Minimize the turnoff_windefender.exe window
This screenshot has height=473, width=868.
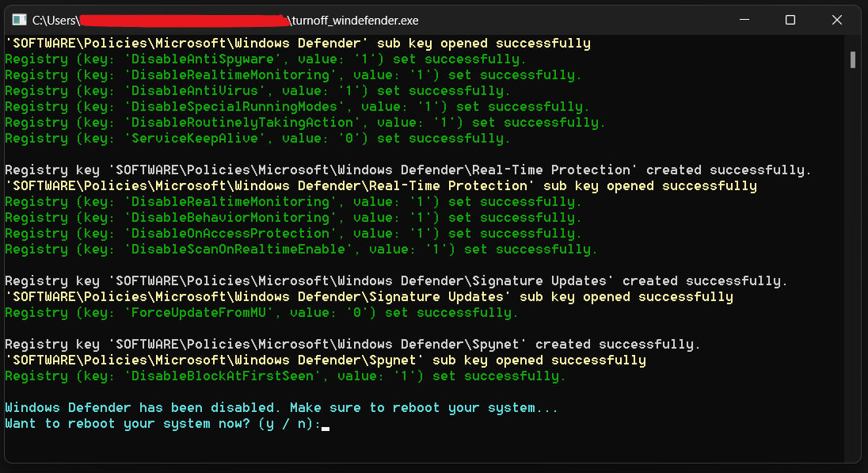[744, 20]
